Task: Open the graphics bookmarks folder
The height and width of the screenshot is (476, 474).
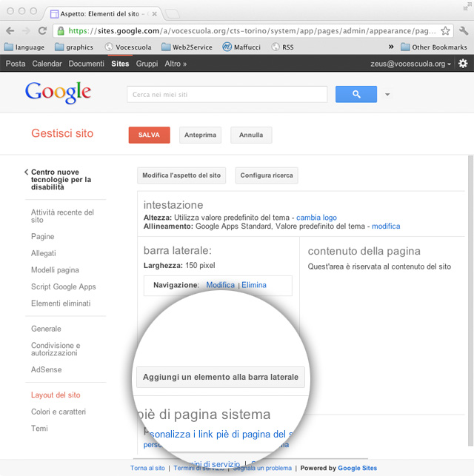Action: [73, 47]
